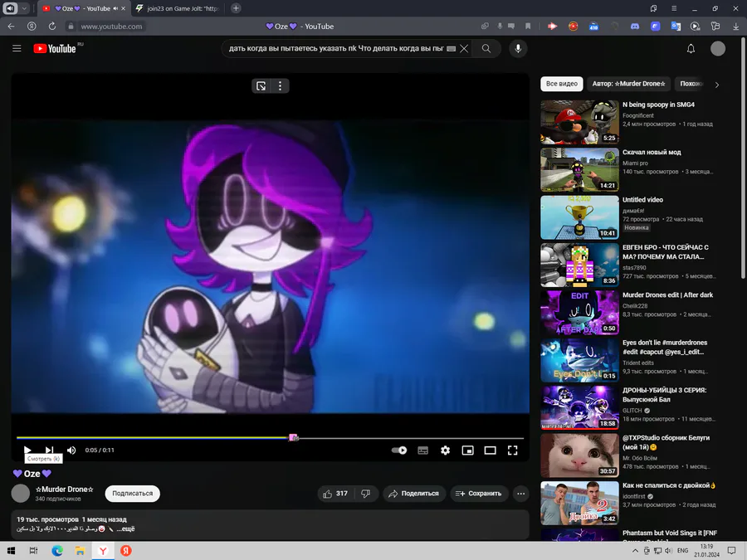Screen dimensions: 747x560
Task: Open player settings gear
Action: [x=446, y=450]
